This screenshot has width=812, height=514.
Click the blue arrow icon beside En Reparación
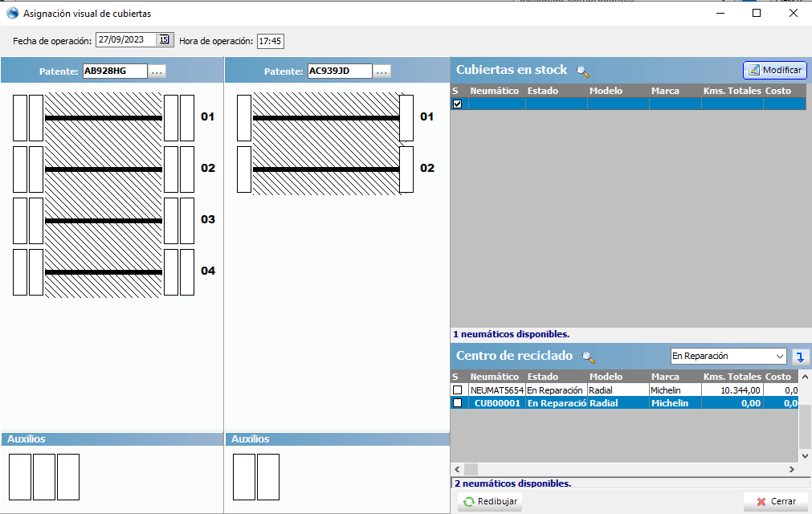coord(800,357)
